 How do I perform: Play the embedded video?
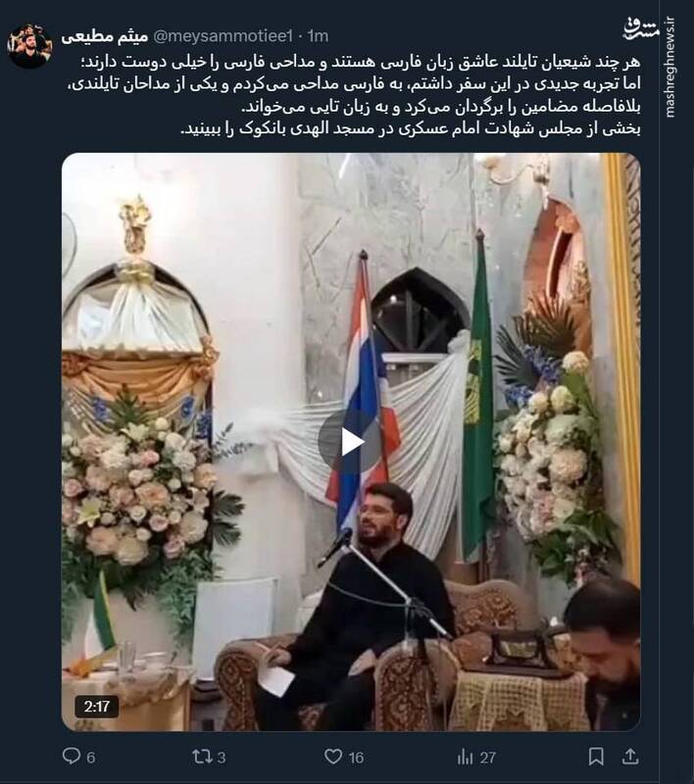click(x=351, y=442)
